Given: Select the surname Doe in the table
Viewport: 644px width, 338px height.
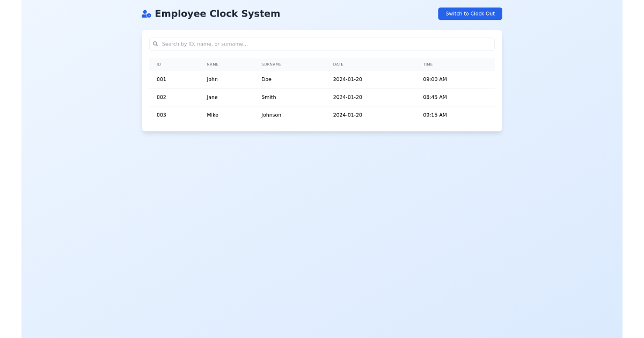Looking at the screenshot, I should click(267, 79).
